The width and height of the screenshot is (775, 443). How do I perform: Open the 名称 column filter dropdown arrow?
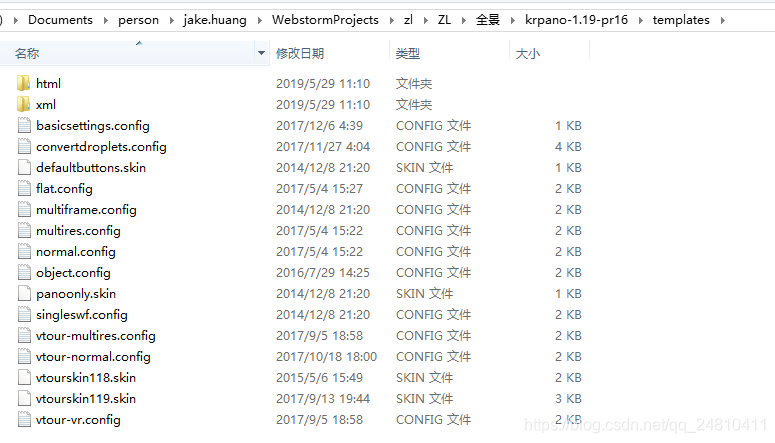coord(261,53)
